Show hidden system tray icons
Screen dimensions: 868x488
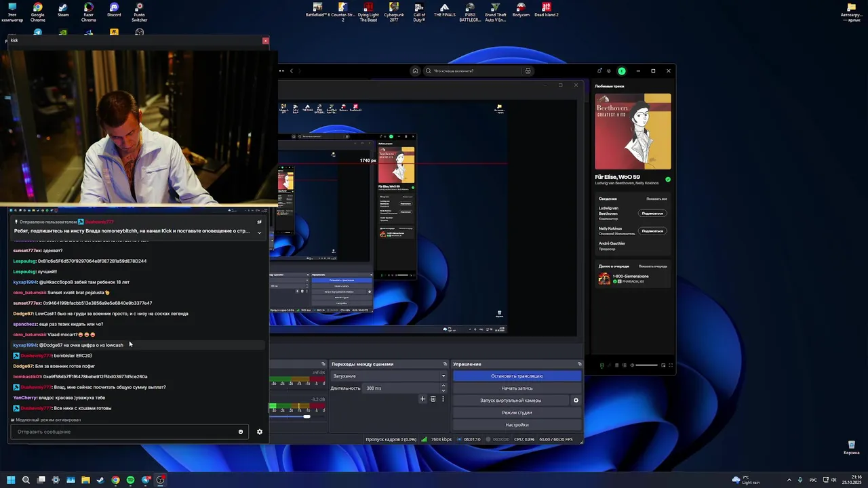pyautogui.click(x=789, y=480)
